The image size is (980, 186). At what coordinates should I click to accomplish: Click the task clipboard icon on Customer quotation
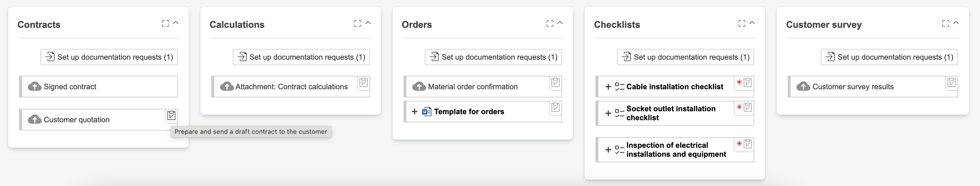click(x=171, y=115)
